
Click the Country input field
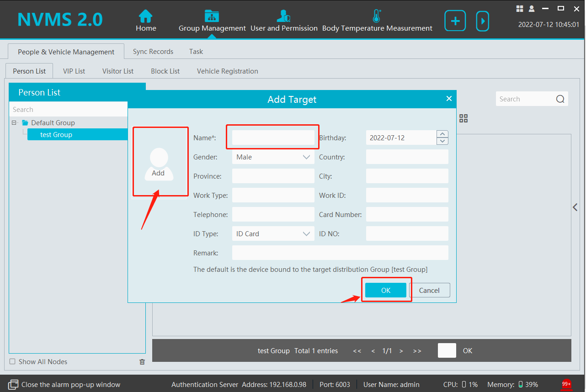[x=407, y=157]
